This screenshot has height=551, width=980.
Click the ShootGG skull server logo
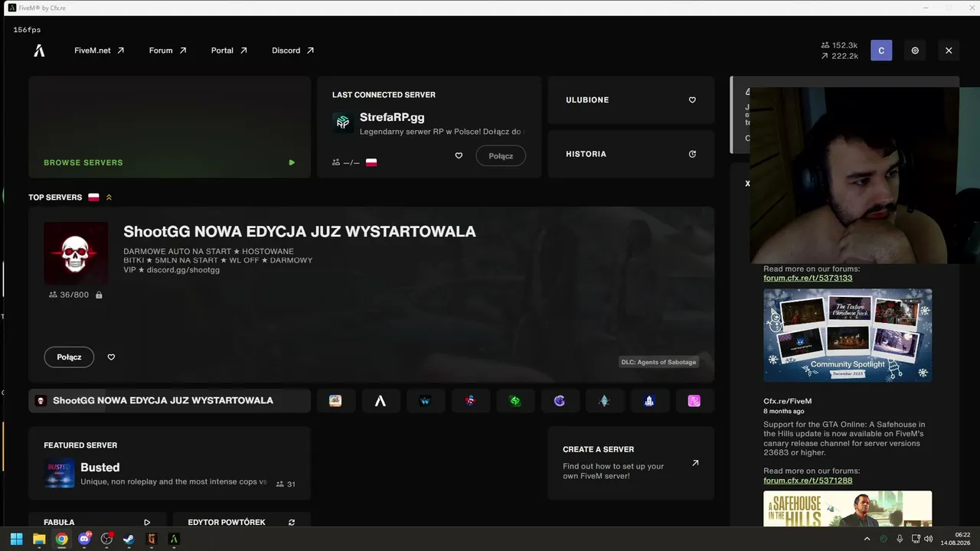click(76, 253)
